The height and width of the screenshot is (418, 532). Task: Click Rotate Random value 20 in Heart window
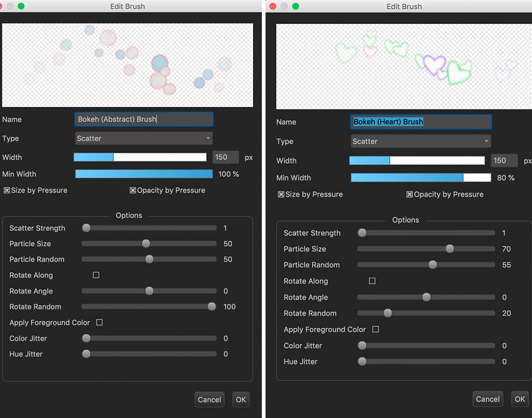pos(506,313)
